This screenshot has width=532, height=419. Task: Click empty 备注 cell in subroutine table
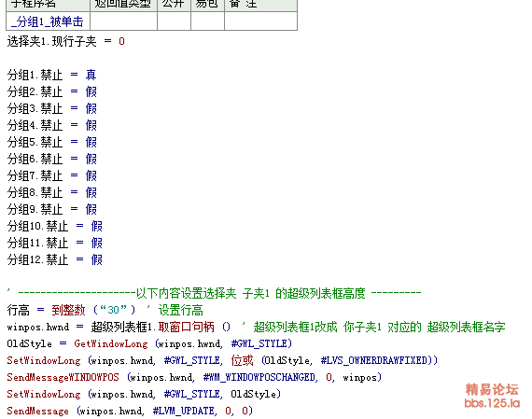261,21
